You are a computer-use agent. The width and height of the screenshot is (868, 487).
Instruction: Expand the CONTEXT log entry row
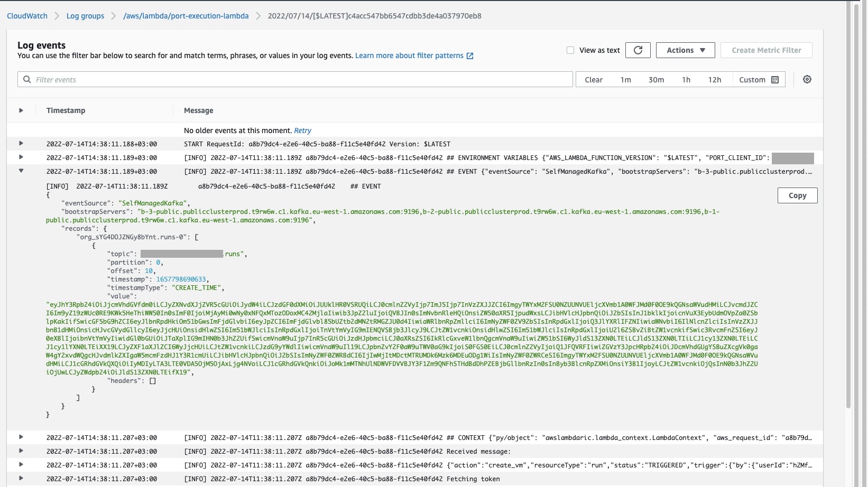point(21,438)
